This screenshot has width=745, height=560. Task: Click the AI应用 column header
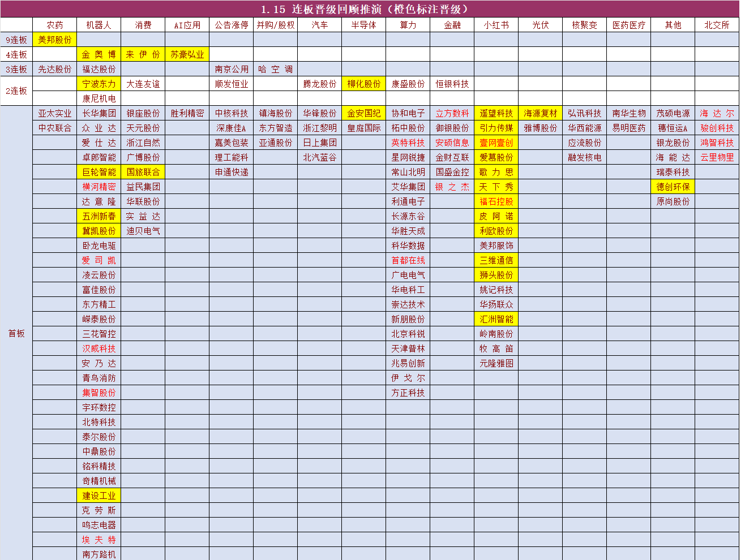point(187,25)
